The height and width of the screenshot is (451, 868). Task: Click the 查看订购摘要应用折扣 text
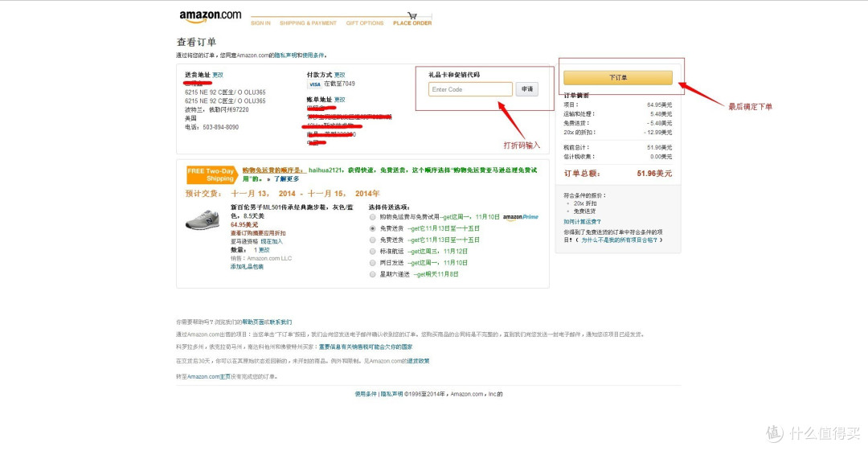tap(258, 233)
